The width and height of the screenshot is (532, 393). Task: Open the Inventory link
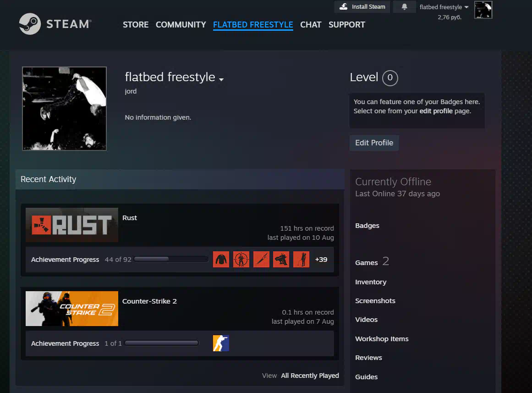371,282
